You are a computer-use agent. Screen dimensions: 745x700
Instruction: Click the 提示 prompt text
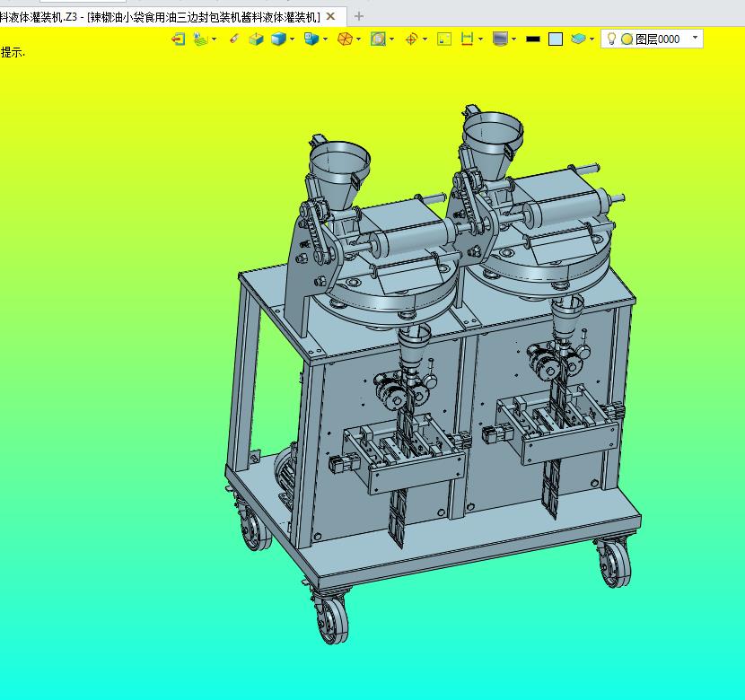[13, 52]
